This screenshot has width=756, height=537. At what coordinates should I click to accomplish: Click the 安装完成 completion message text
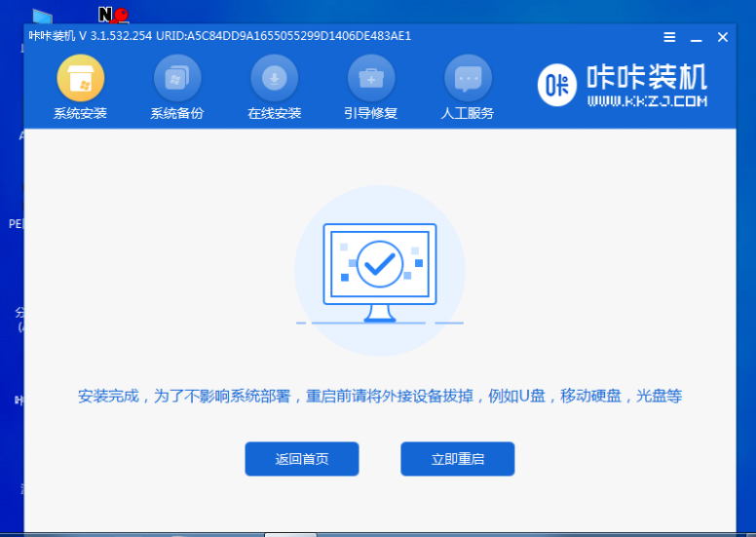click(380, 397)
